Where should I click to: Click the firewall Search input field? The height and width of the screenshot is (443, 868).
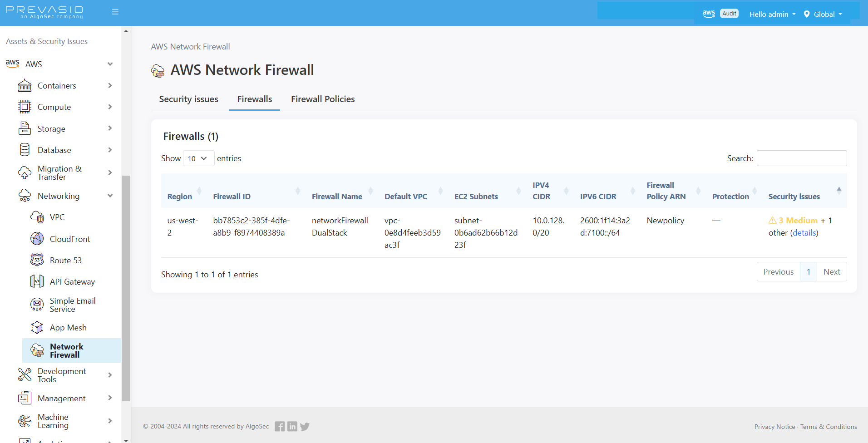click(802, 158)
